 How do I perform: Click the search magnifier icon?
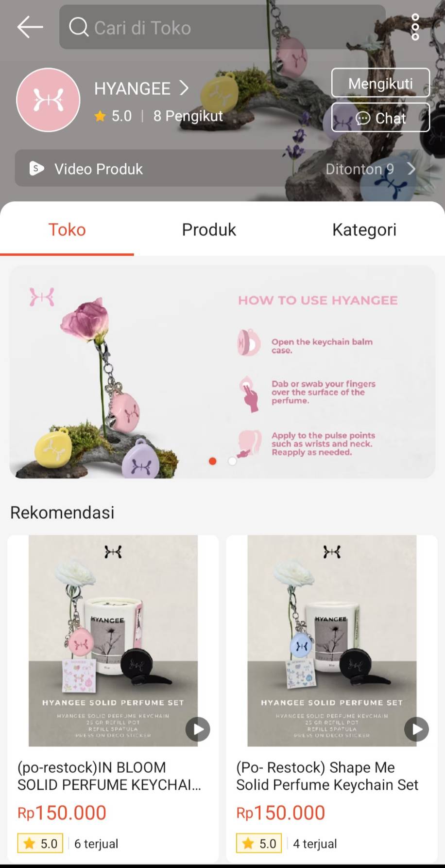pos(79,27)
